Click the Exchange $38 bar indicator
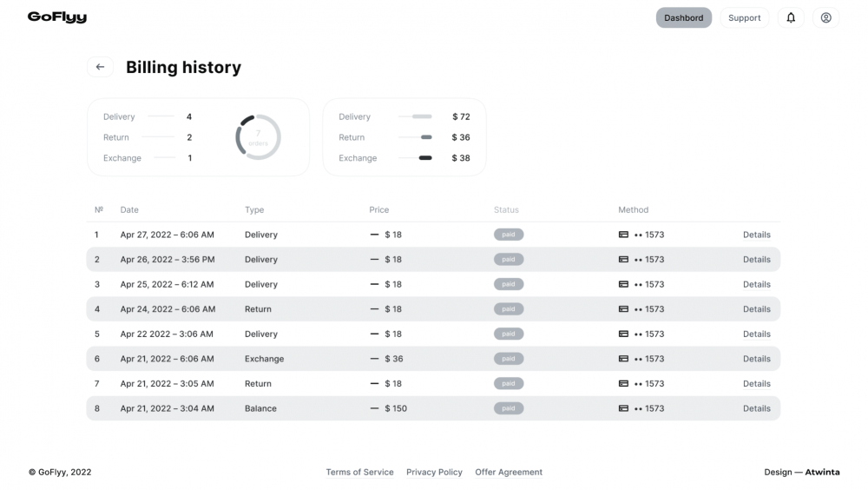 pos(424,158)
